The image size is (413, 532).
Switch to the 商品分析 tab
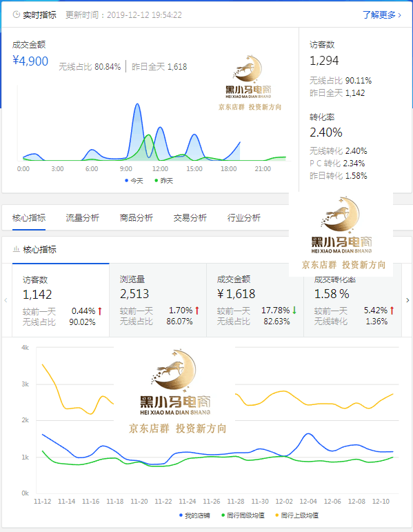137,218
